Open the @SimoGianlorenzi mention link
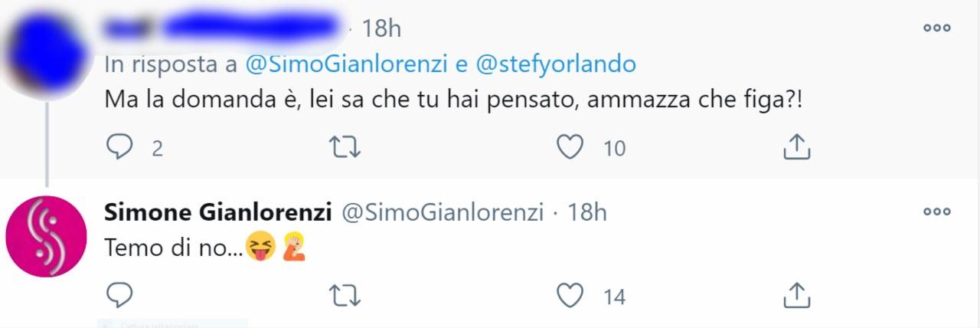Image resolution: width=980 pixels, height=328 pixels. (x=347, y=65)
